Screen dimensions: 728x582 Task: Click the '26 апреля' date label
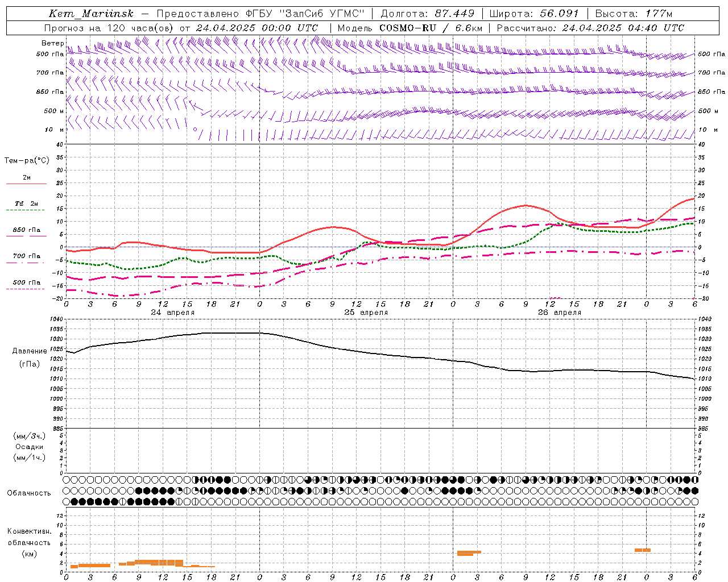(559, 313)
